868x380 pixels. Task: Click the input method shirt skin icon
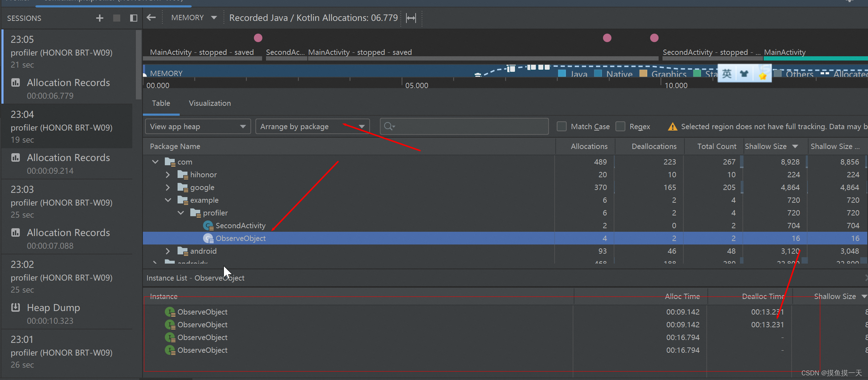pos(745,74)
